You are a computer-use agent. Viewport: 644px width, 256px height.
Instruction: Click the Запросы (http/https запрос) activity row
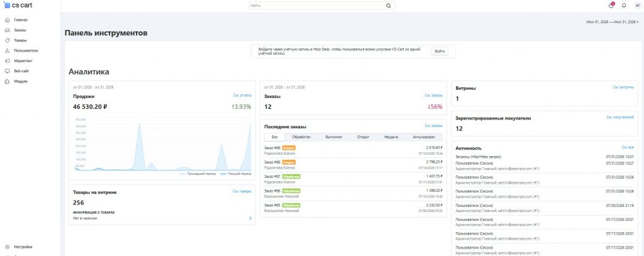pos(545,157)
